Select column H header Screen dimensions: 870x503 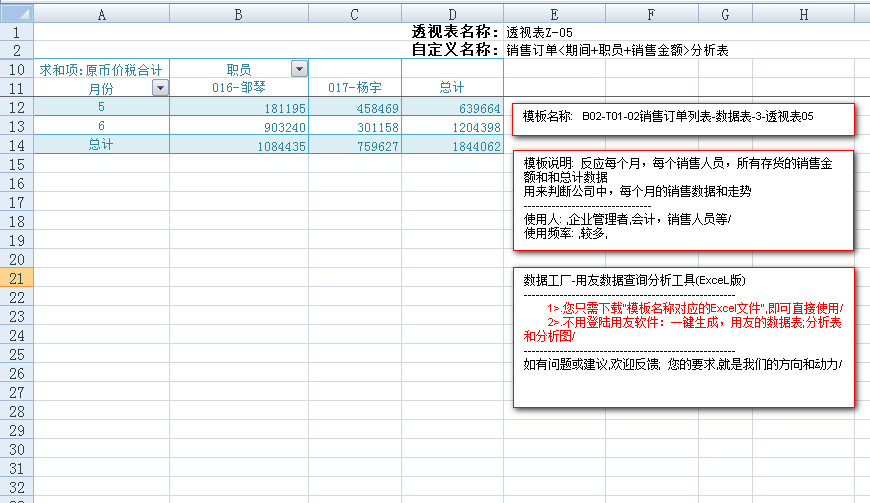pos(804,13)
